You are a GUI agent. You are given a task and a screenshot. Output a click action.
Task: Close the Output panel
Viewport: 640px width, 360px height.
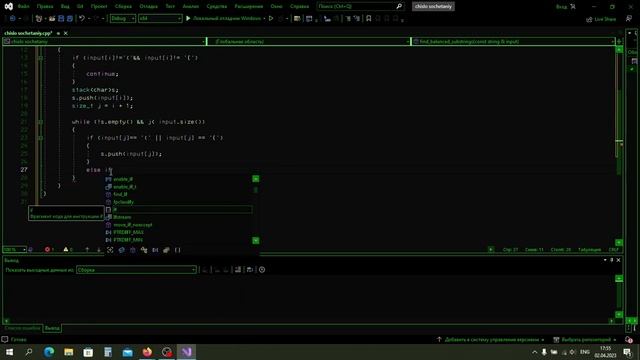618,260
